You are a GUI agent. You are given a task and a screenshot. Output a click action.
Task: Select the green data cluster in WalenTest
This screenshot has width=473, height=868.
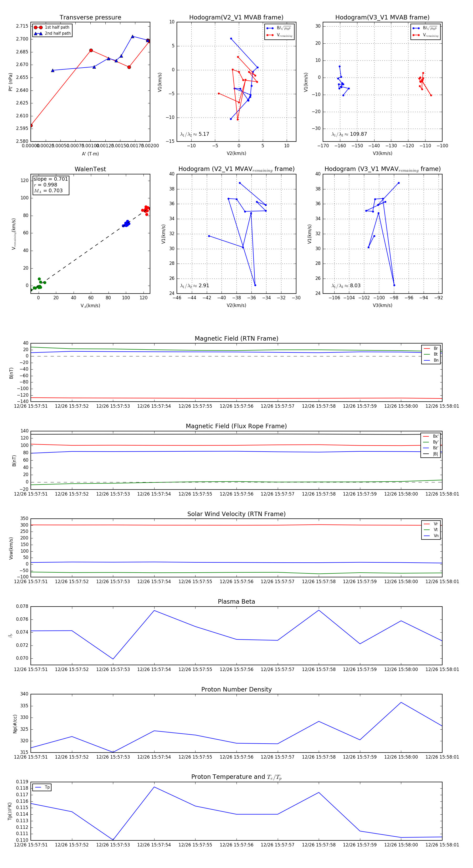click(38, 285)
